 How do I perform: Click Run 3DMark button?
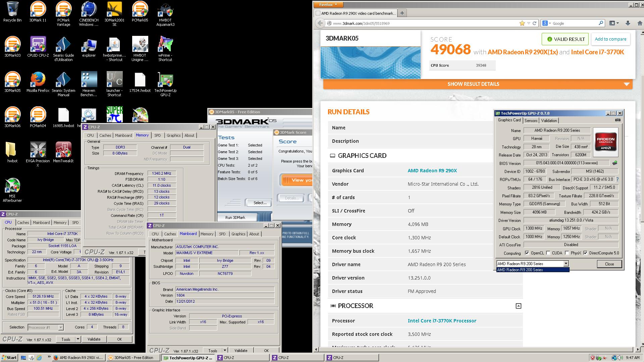pyautogui.click(x=235, y=218)
